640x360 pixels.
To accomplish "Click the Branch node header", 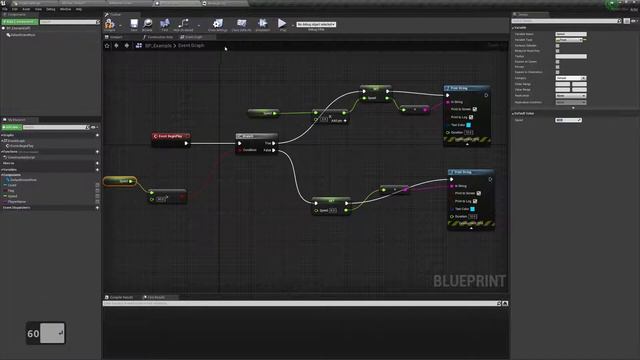I will coord(256,136).
